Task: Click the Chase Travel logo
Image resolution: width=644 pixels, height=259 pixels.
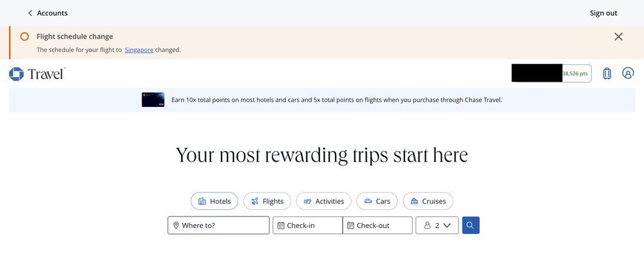Action: click(37, 73)
